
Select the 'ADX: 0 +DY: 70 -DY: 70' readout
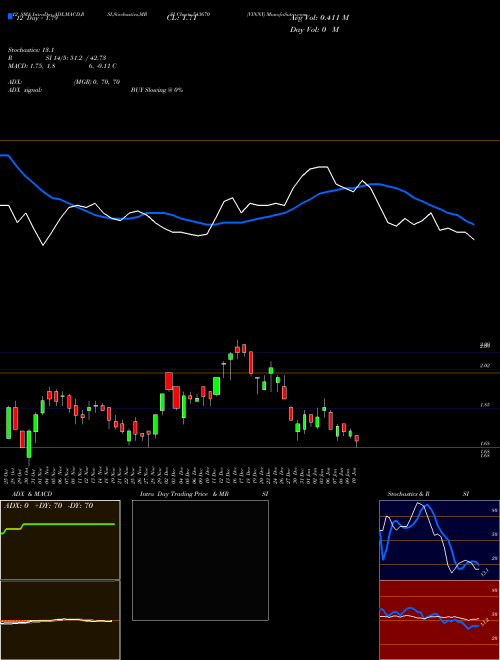(48, 506)
